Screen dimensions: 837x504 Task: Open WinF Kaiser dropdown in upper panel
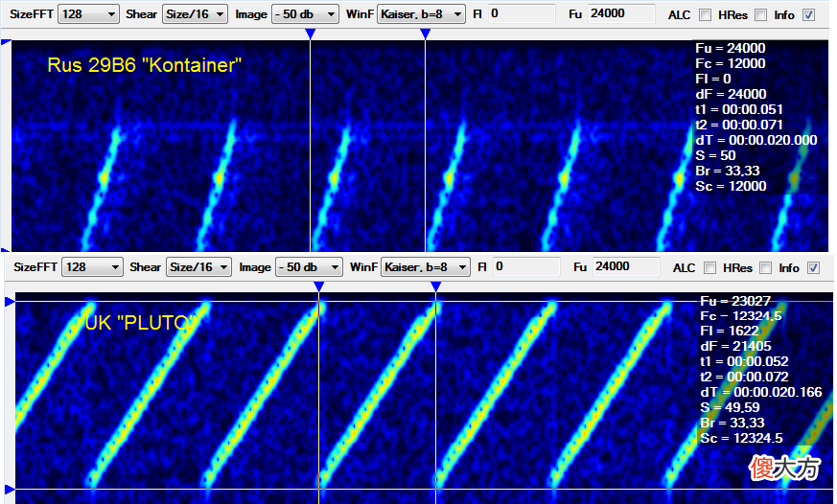click(x=421, y=14)
